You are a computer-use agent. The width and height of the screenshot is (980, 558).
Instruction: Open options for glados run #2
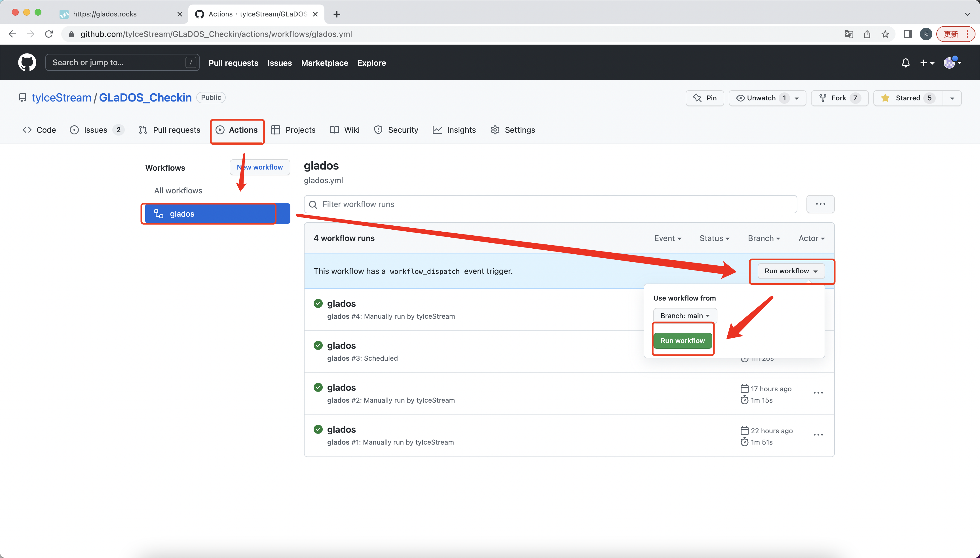click(818, 393)
